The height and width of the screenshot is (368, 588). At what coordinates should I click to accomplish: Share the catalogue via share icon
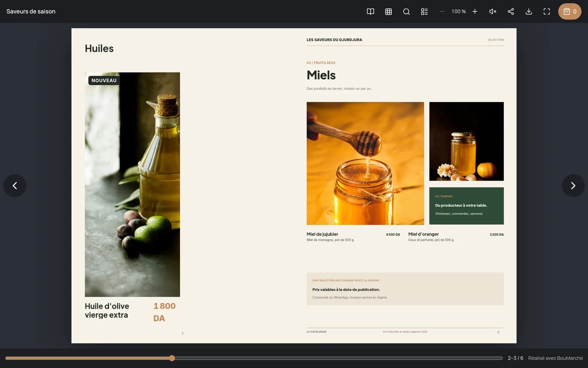pyautogui.click(x=511, y=11)
